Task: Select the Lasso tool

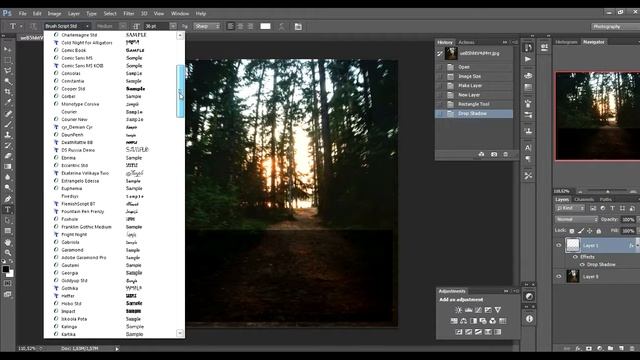Action: tap(7, 71)
